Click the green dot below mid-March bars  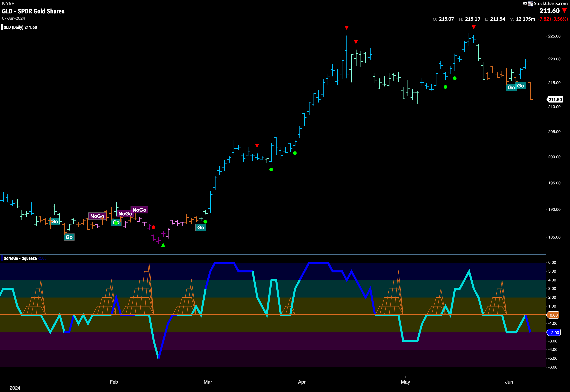271,170
